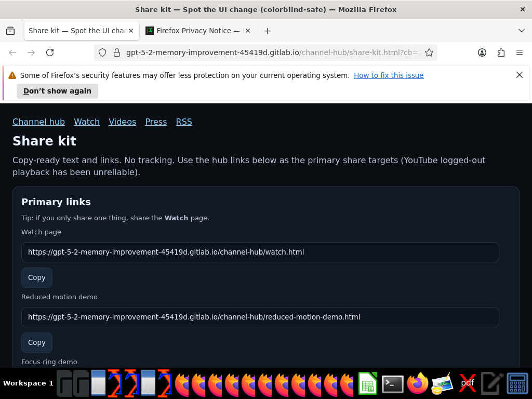Copy the Watch page link

(37, 277)
